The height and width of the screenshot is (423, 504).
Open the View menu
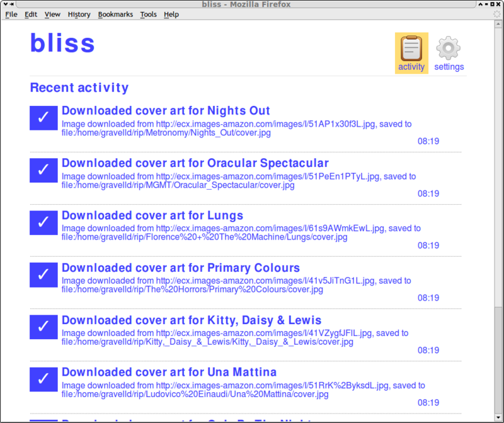point(52,14)
